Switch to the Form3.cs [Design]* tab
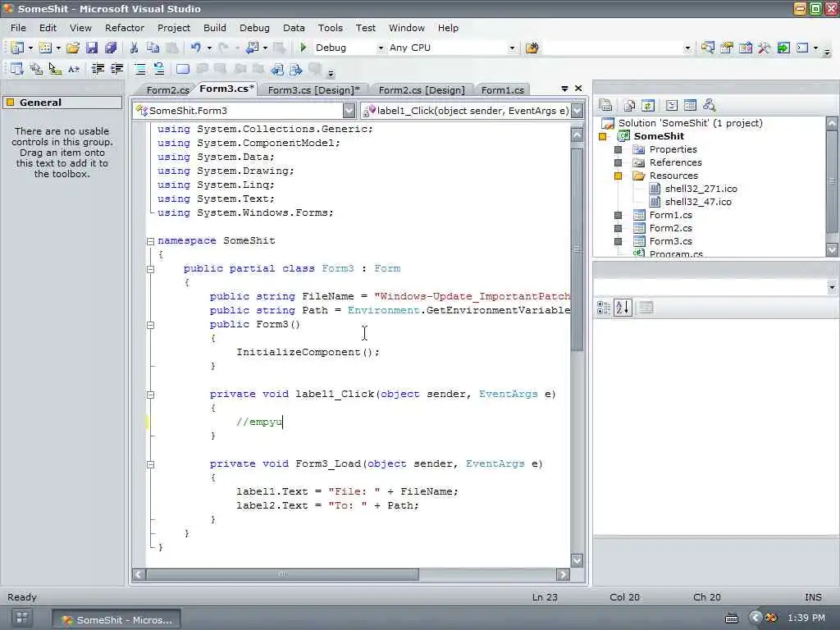 pyautogui.click(x=314, y=90)
